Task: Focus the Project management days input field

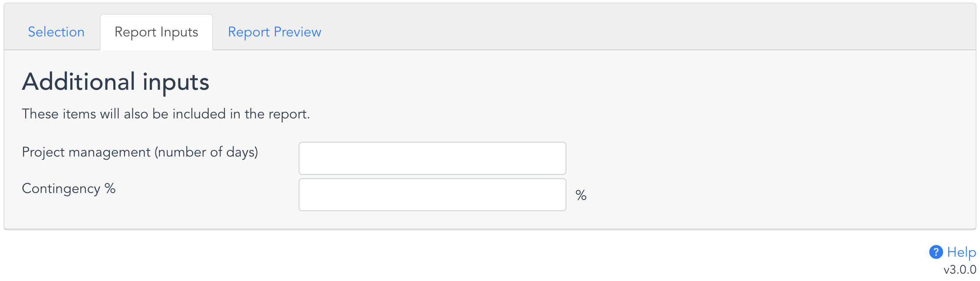Action: coord(432,158)
